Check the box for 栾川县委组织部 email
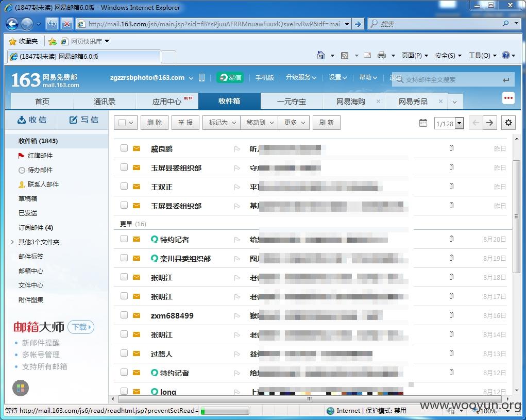Image resolution: width=526 pixels, height=420 pixels. point(124,258)
